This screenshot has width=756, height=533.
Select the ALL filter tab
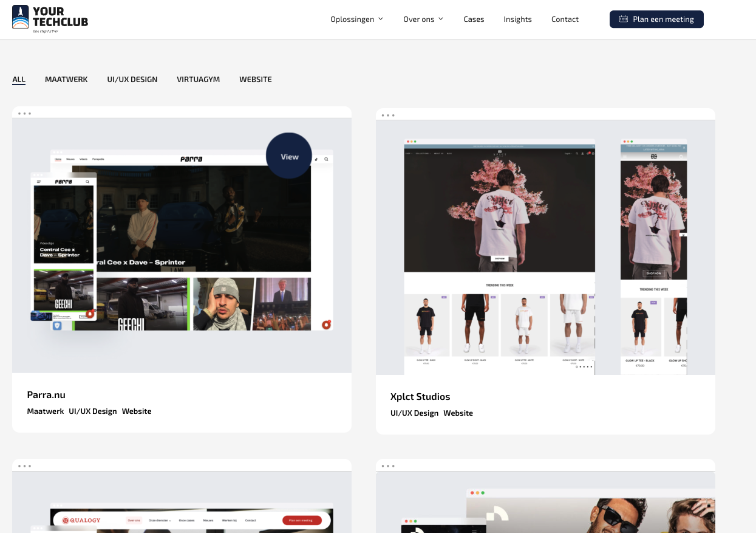(19, 80)
